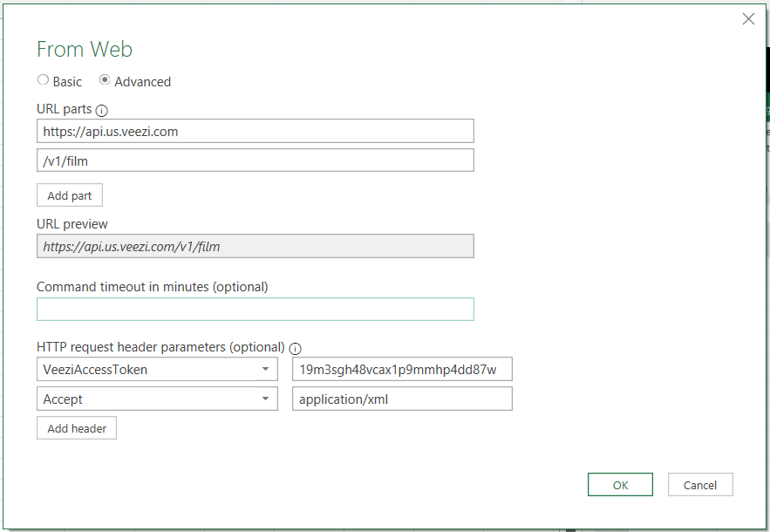
Task: Click the Add header button
Action: 76,427
